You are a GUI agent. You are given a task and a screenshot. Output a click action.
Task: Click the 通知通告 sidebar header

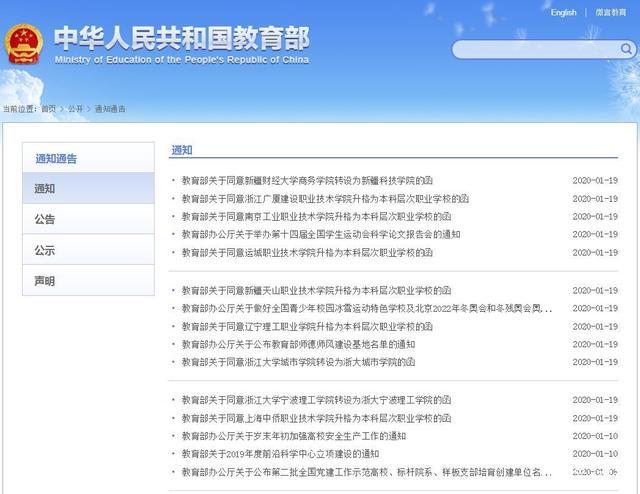click(56, 158)
